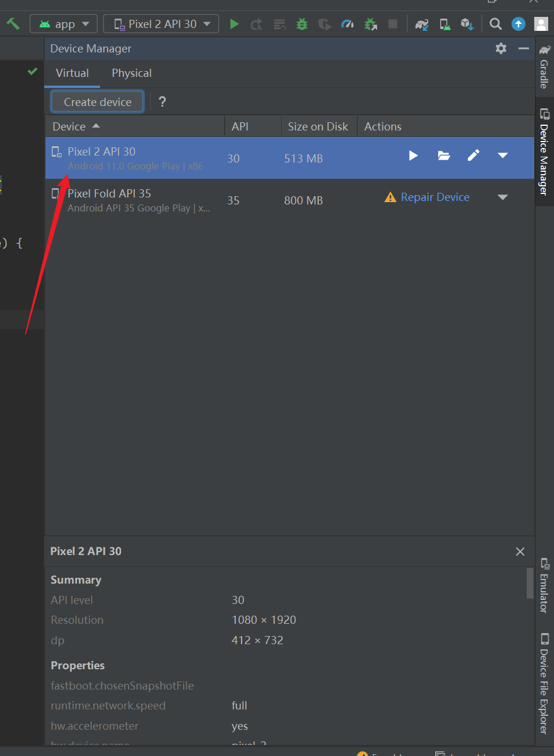
Task: Click the Stop square icon
Action: 393,24
